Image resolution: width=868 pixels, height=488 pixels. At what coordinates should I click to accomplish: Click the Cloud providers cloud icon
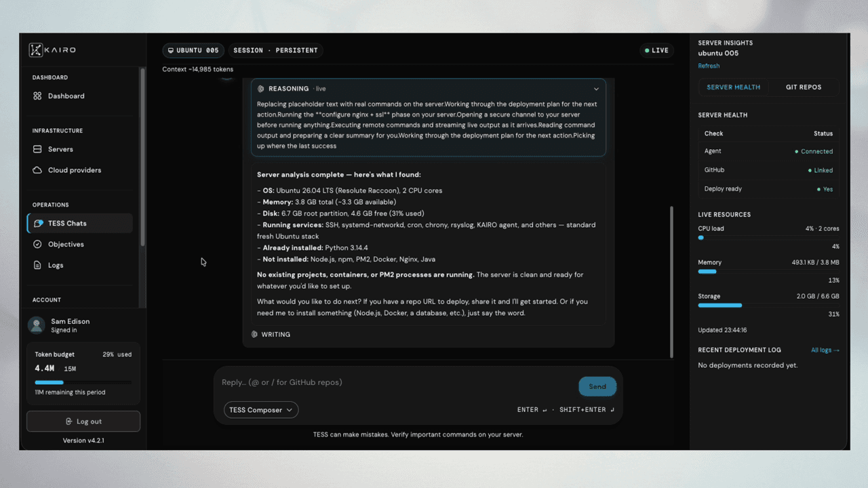click(37, 170)
